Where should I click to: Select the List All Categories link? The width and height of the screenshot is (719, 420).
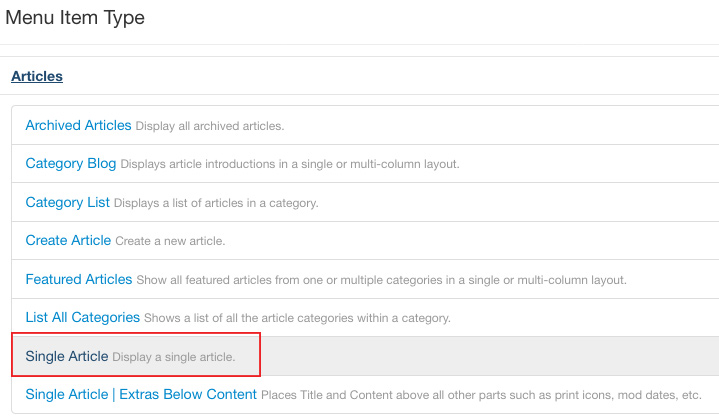pyautogui.click(x=83, y=317)
